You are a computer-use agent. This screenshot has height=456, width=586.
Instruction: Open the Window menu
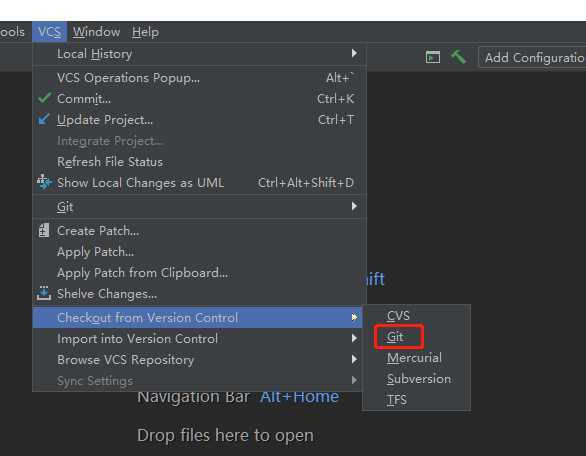point(96,32)
